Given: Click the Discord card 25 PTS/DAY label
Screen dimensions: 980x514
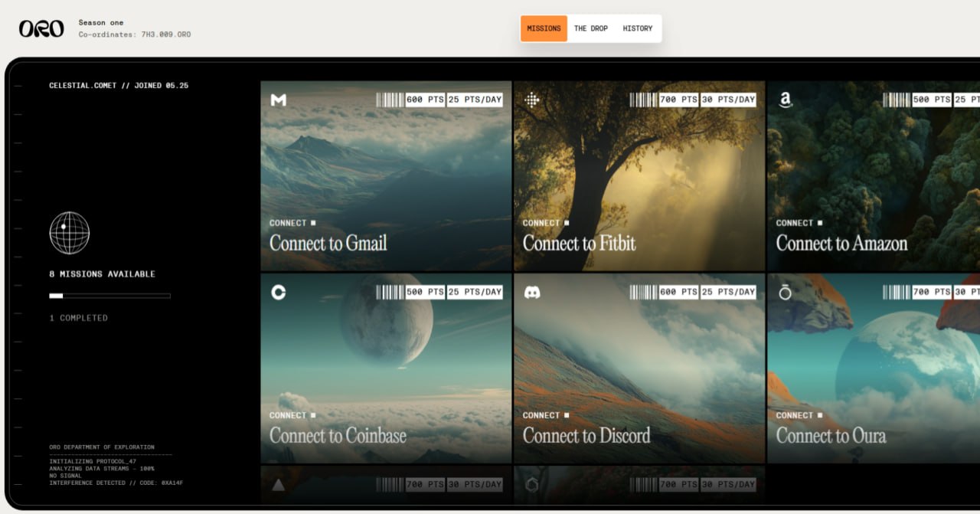Looking at the screenshot, I should point(728,292).
